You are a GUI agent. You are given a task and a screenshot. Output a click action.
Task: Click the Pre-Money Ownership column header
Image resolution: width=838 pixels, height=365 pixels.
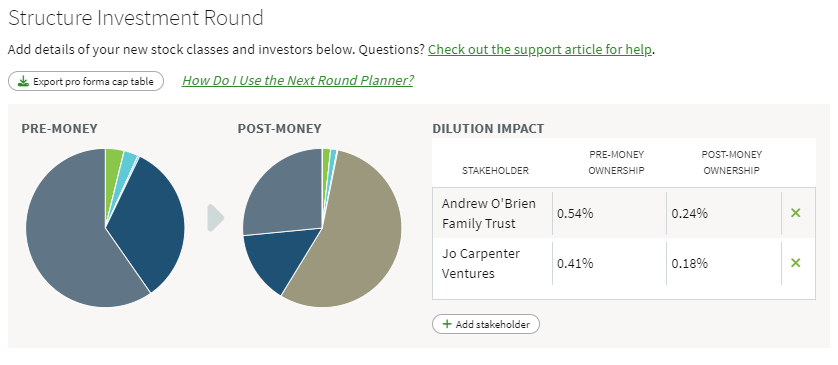tap(616, 162)
